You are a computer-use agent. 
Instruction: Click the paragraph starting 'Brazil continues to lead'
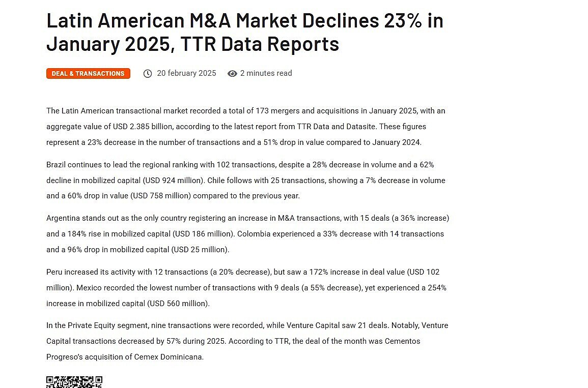[246, 181]
